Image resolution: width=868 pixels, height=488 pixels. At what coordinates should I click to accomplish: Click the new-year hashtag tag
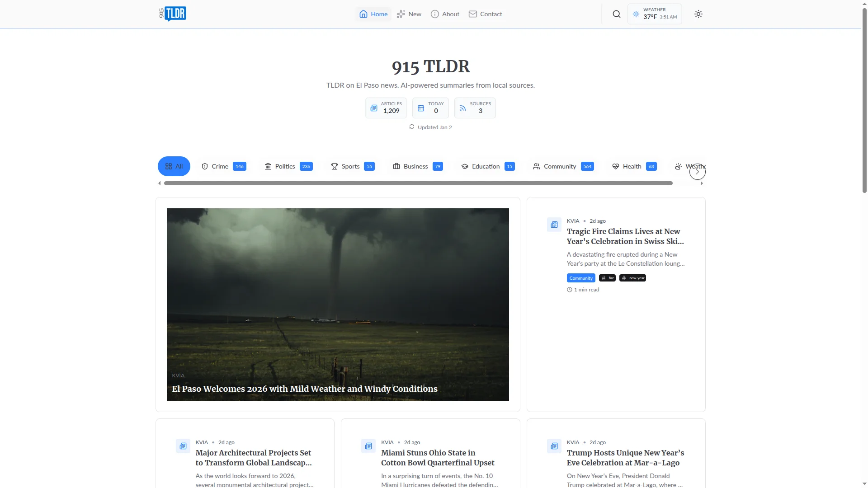[632, 278]
